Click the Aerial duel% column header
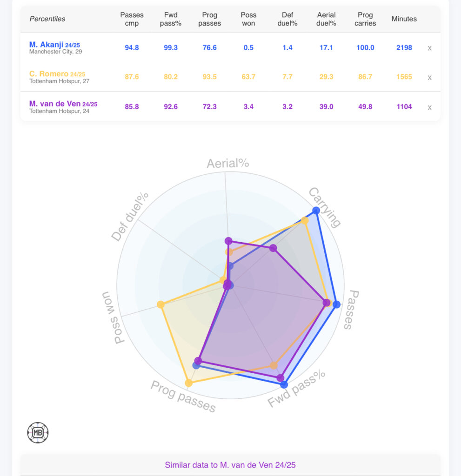 [x=326, y=19]
